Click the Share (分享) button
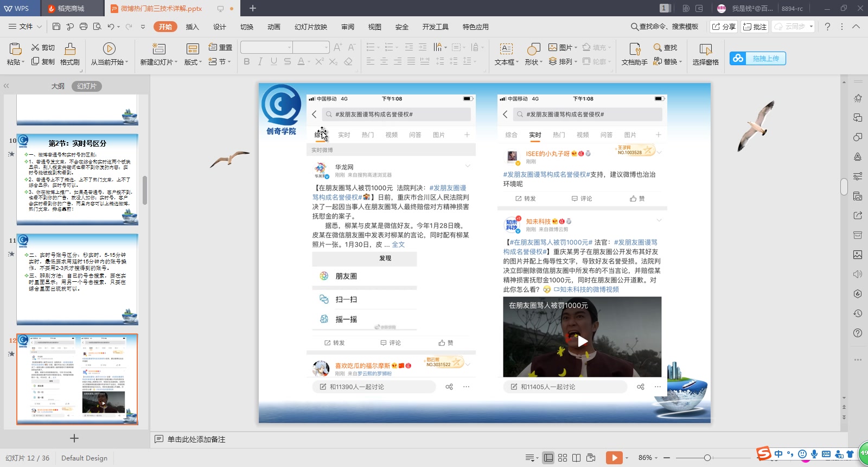Viewport: 868px width, 467px height. point(724,26)
